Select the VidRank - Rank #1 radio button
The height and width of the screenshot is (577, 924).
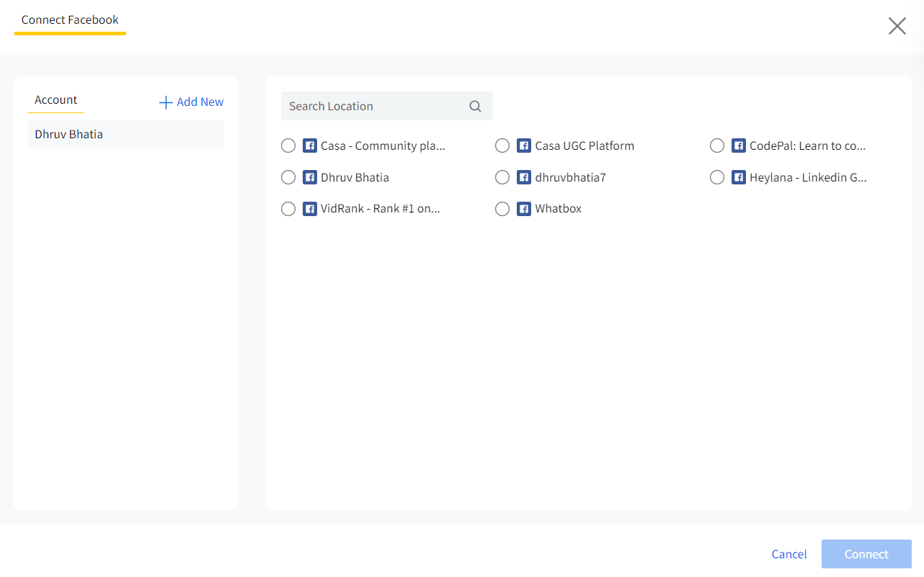288,209
